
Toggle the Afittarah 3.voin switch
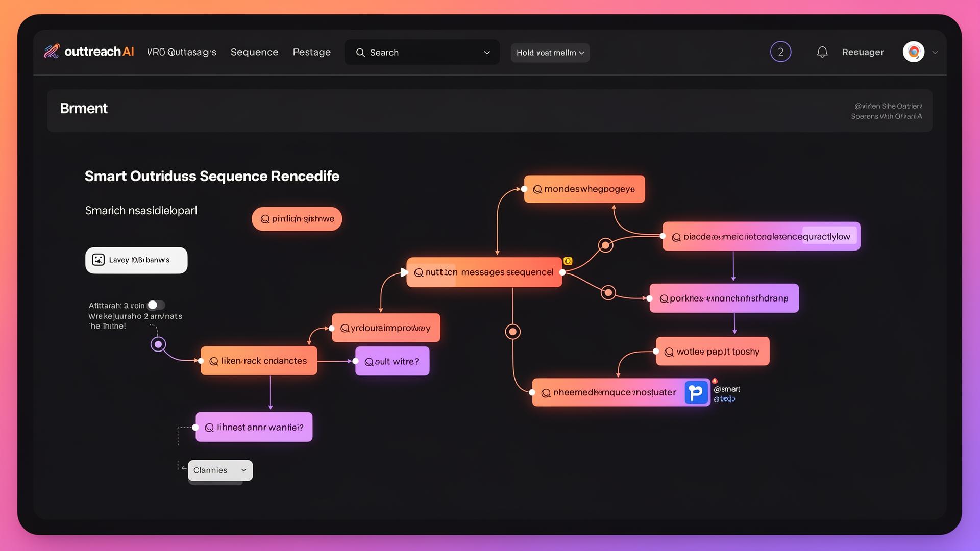[156, 305]
